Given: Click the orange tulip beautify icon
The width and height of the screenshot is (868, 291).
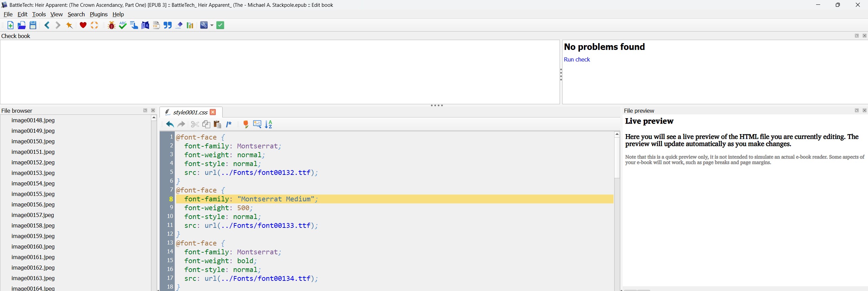Looking at the screenshot, I should tap(246, 124).
